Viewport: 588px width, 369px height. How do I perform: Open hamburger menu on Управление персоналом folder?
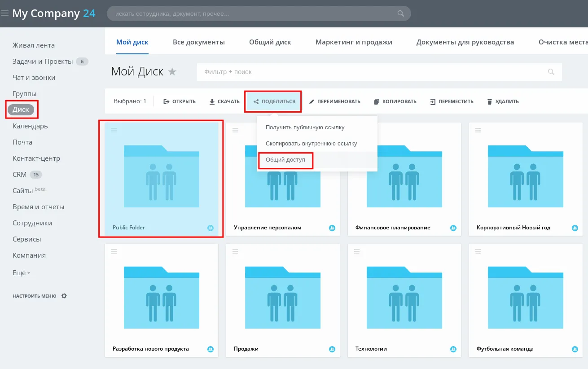pos(235,130)
